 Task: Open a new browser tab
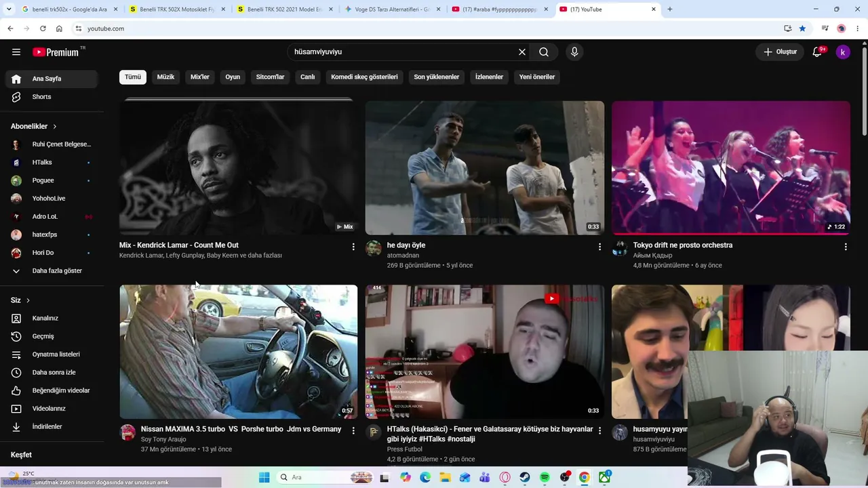click(670, 9)
